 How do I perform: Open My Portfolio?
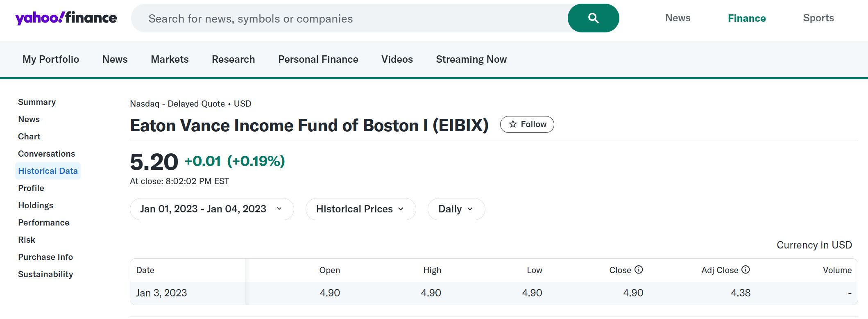coord(50,59)
